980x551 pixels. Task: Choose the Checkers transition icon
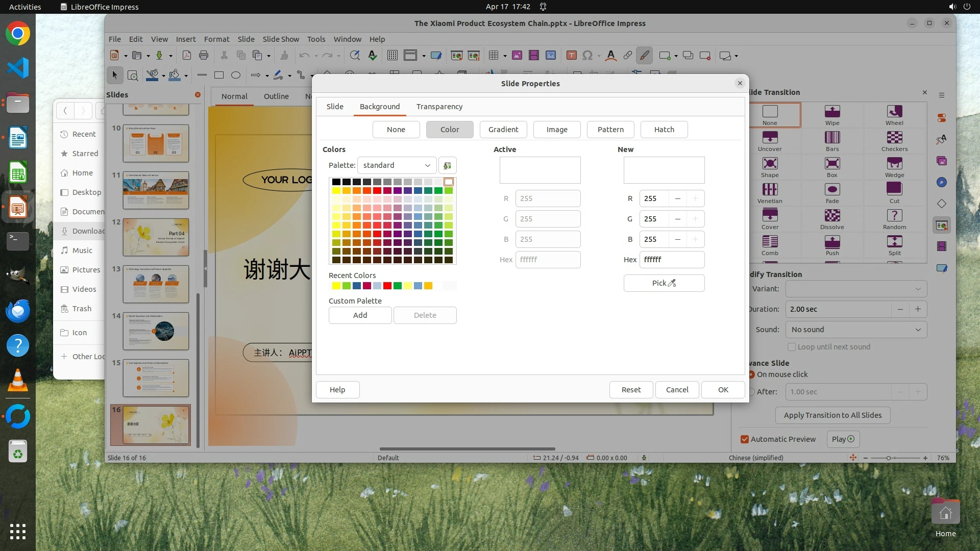click(894, 138)
